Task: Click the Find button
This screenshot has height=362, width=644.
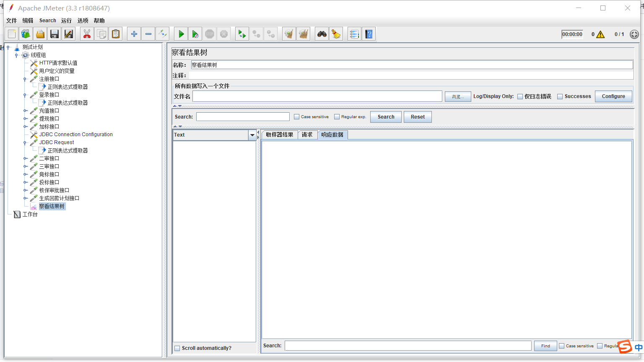Action: pos(545,346)
